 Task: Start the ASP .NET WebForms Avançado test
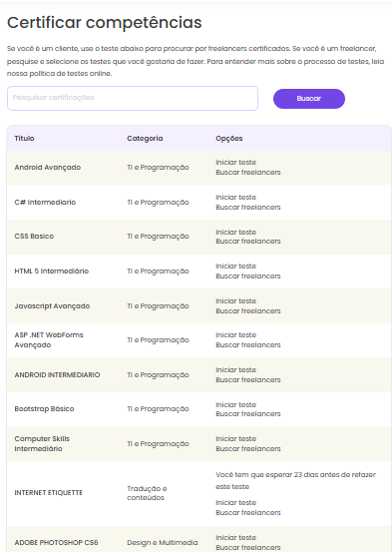tap(235, 334)
